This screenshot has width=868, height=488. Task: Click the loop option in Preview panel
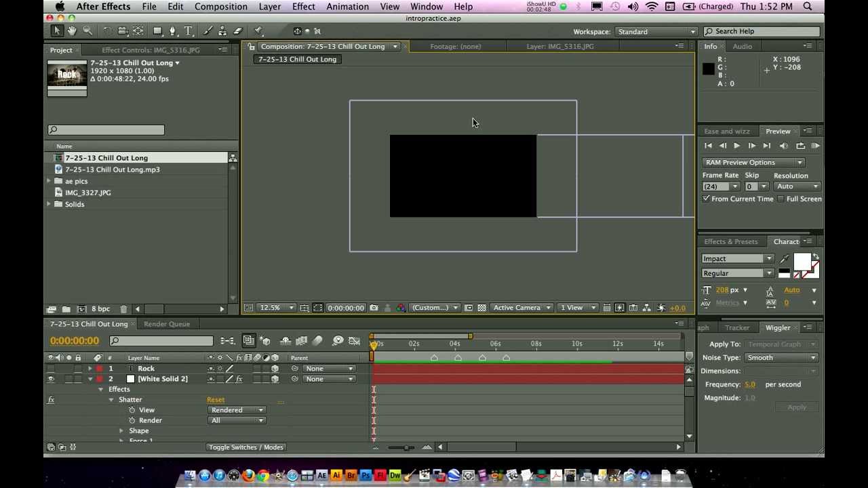tap(801, 146)
